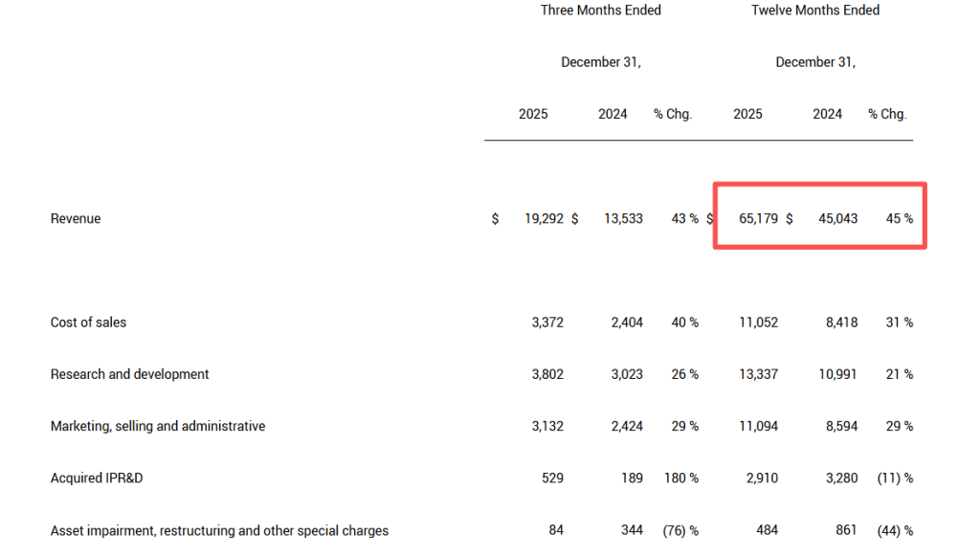Screen dimensions: 980x556
Task: Select Marketing, selling and administrative label
Action: tap(158, 426)
